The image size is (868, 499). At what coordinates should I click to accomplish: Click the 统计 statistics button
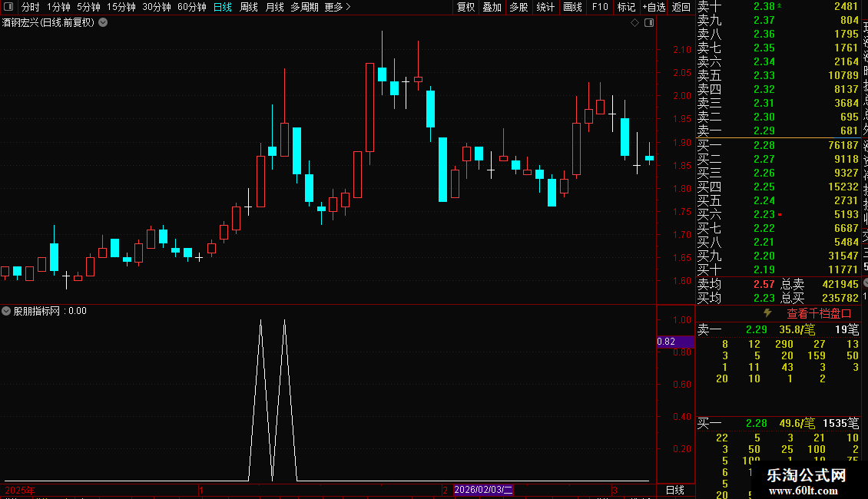[545, 7]
